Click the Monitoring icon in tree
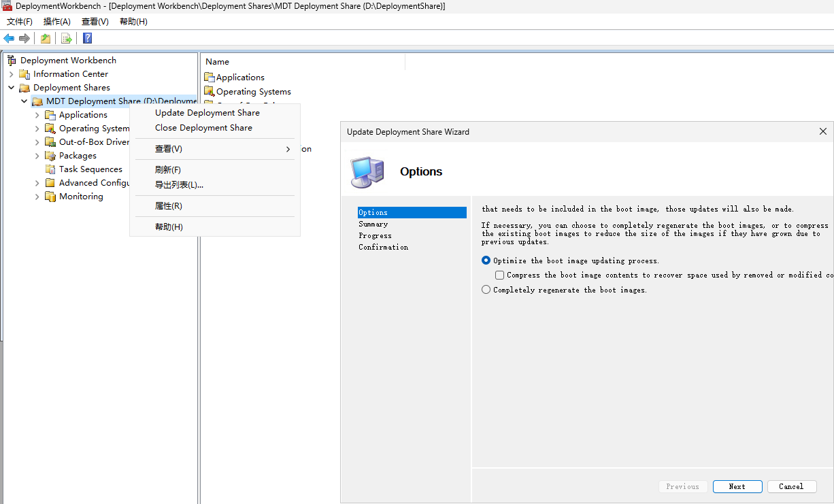The height and width of the screenshot is (504, 834). (x=50, y=197)
